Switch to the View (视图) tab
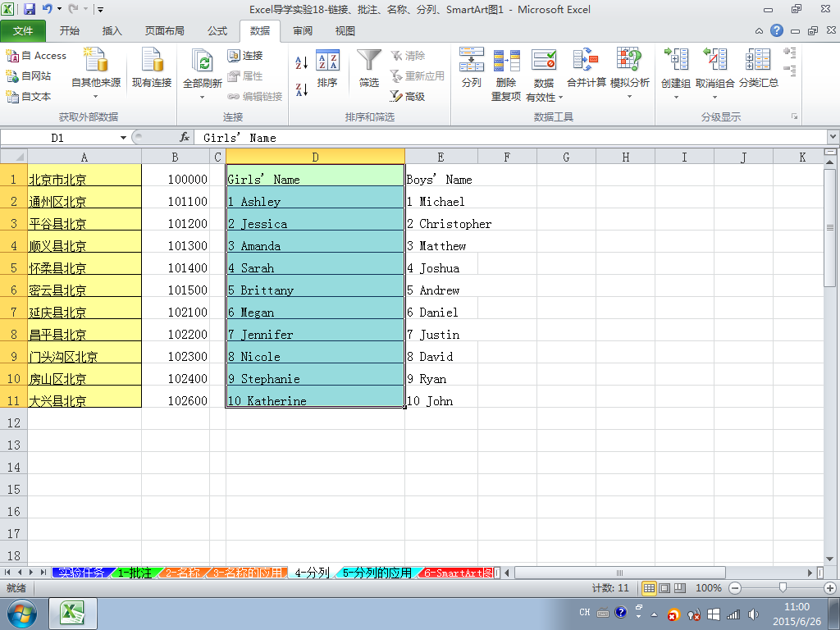The height and width of the screenshot is (630, 840). click(345, 31)
